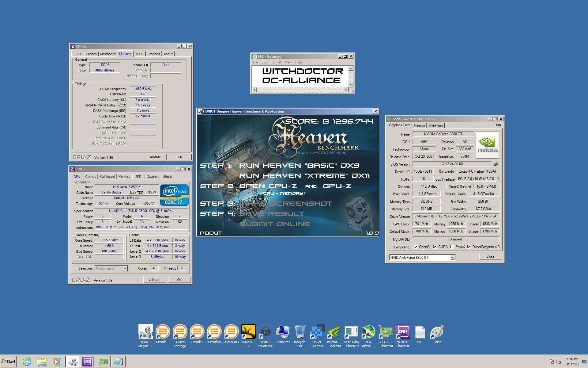Click RUN HEAVEN "XTREME" DX11
The width and height of the screenshot is (588, 368).
tap(304, 176)
